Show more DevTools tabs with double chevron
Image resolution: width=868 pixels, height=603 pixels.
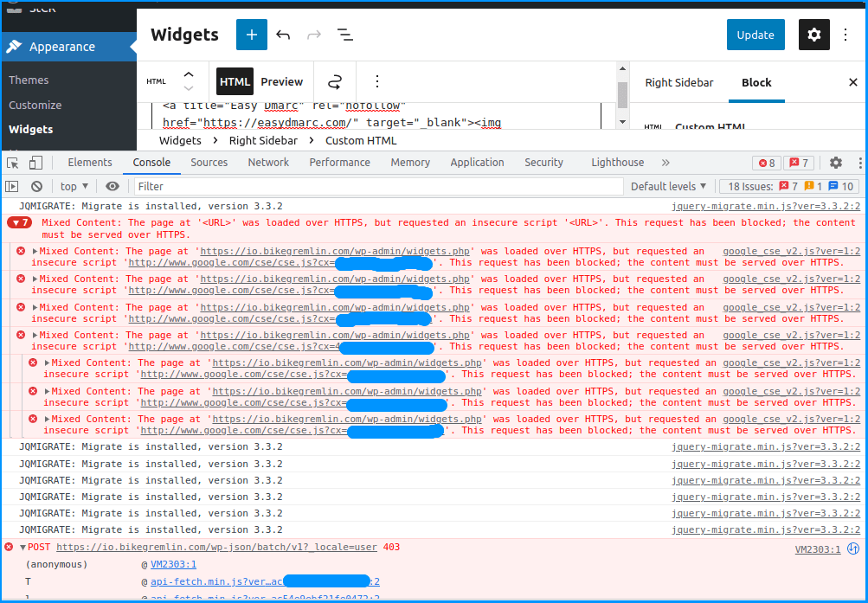tap(665, 163)
